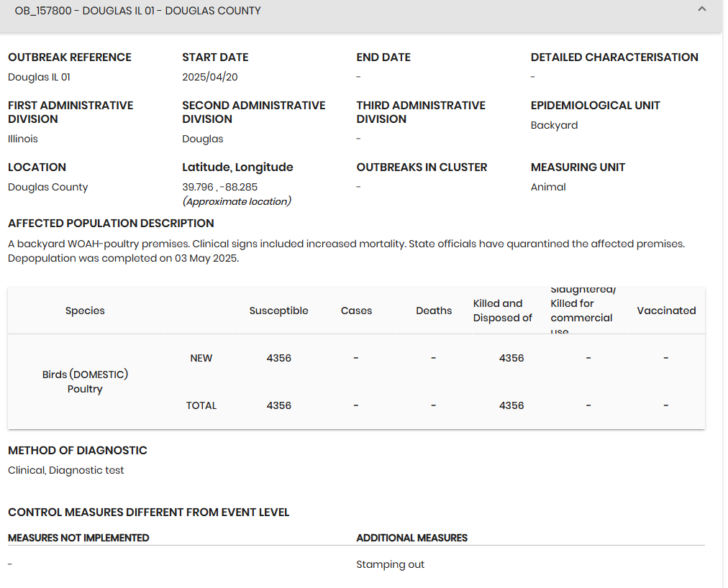Select the coordinates 39.796 , -88.285
Screen dimensions: 728x588
pyautogui.click(x=219, y=187)
